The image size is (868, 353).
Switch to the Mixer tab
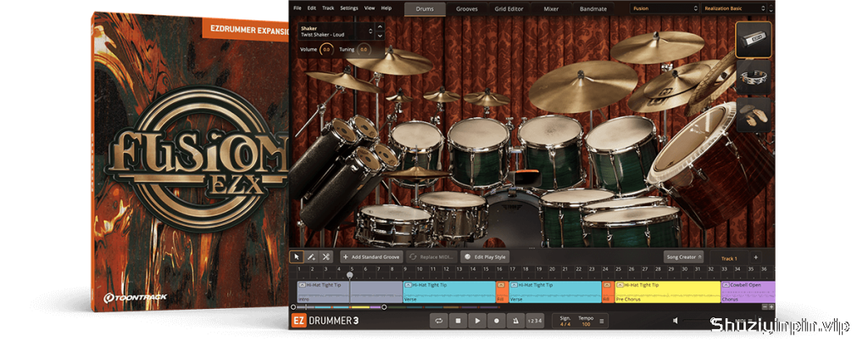pos(551,8)
